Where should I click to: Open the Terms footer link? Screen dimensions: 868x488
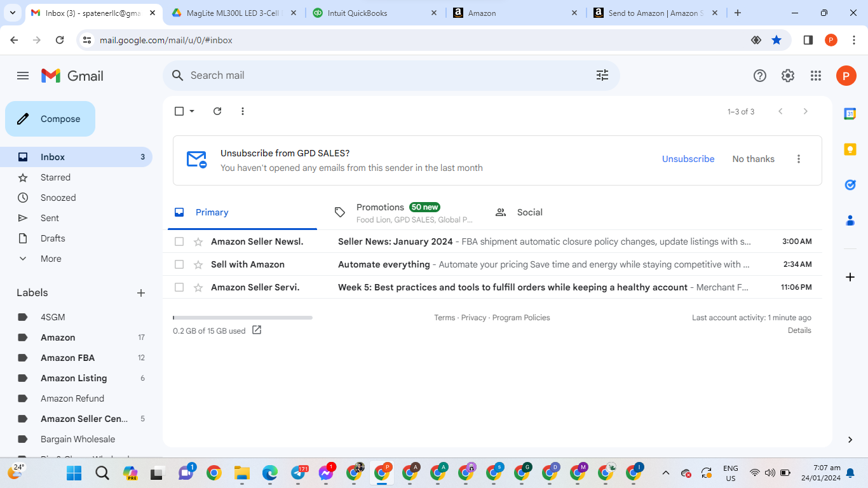[445, 318]
